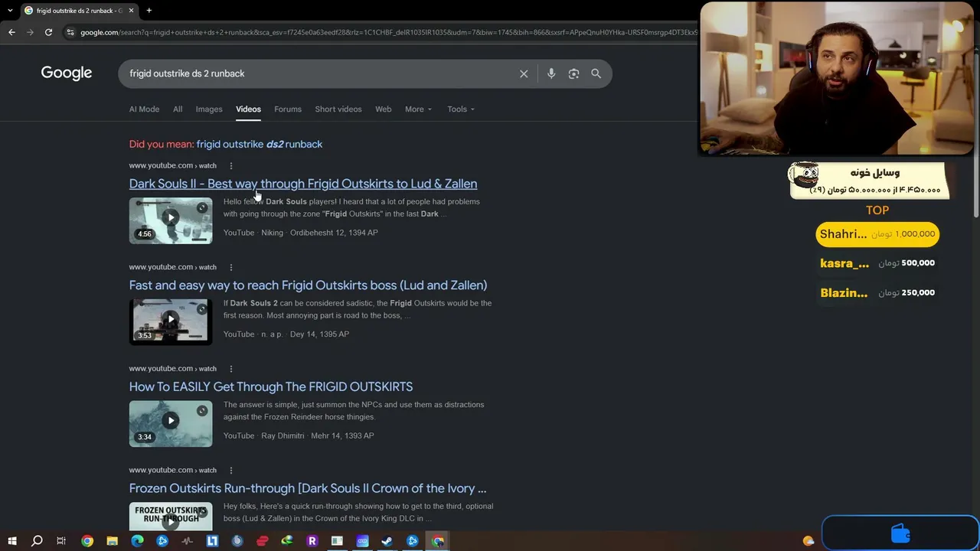Open Steam from the taskbar
Image resolution: width=980 pixels, height=551 pixels.
coord(387,541)
